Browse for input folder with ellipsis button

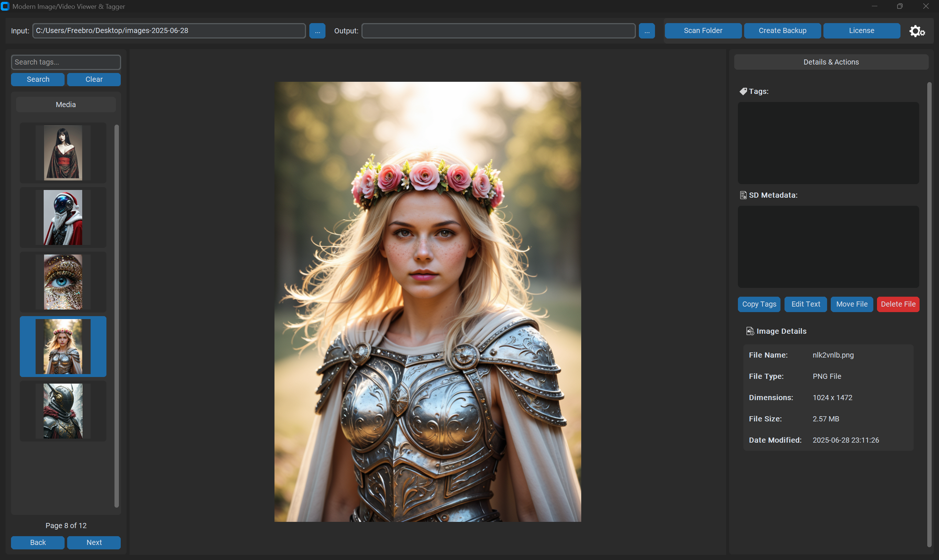click(317, 31)
